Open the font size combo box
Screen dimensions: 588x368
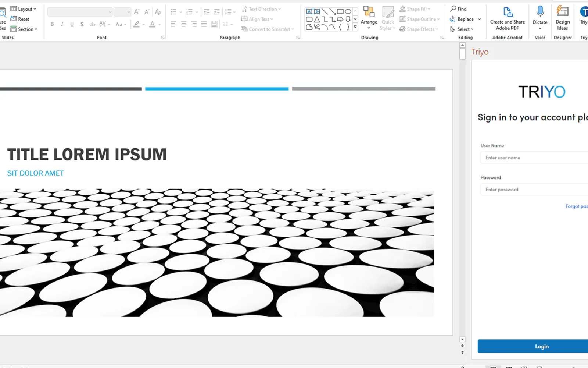pos(122,12)
